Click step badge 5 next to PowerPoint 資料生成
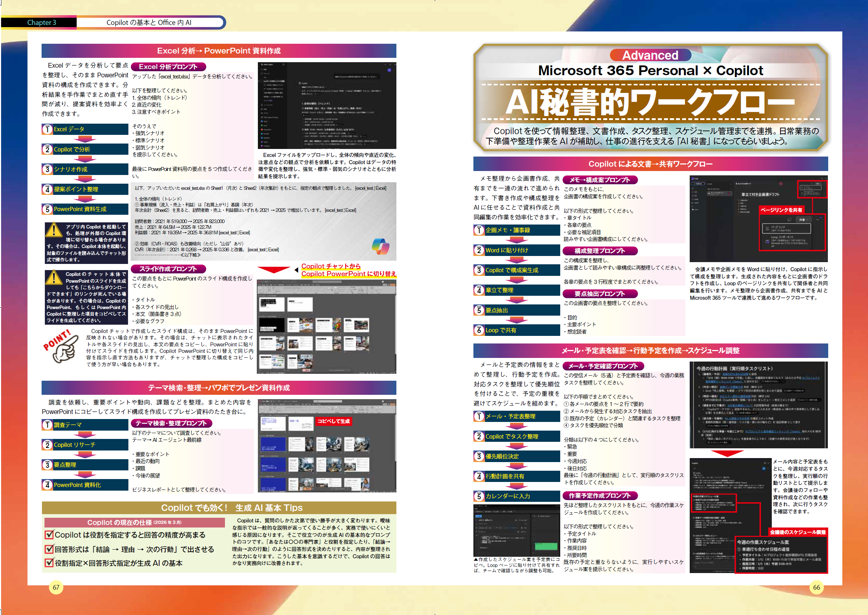The width and height of the screenshot is (868, 615). coord(47,209)
